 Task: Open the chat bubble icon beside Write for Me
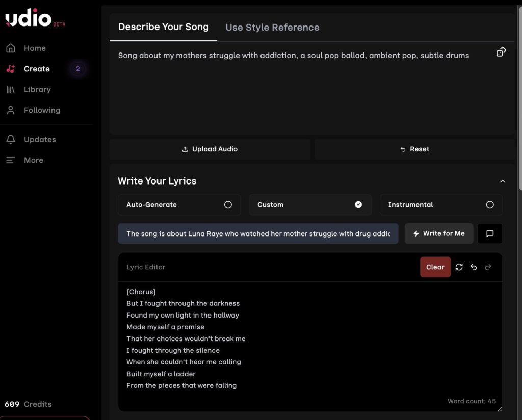coord(489,233)
